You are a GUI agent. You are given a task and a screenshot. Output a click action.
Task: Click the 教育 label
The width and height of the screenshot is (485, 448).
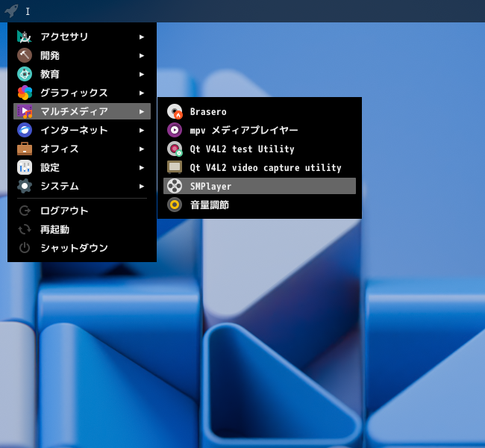50,74
